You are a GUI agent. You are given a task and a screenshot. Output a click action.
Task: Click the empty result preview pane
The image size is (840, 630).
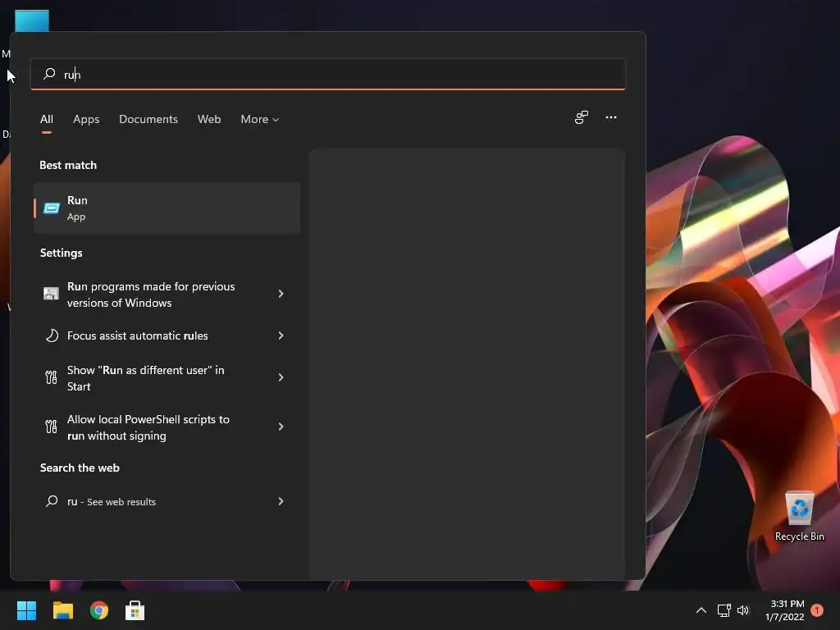(x=467, y=363)
